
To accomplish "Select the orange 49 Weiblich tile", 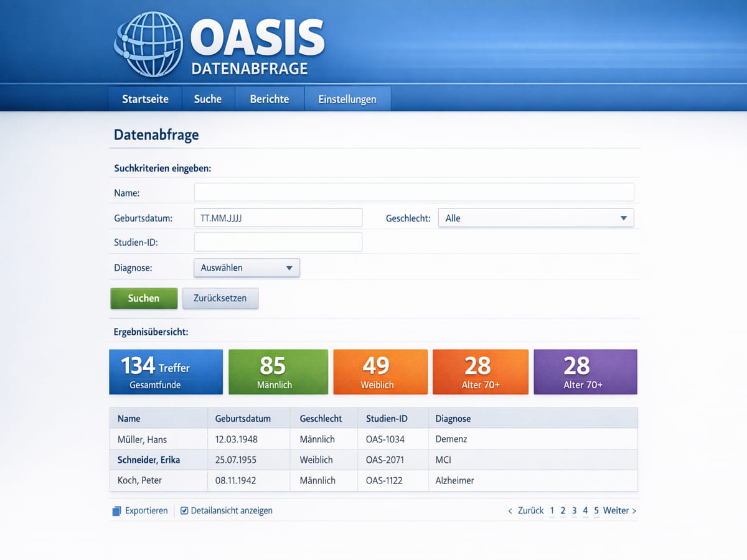I will 380,372.
